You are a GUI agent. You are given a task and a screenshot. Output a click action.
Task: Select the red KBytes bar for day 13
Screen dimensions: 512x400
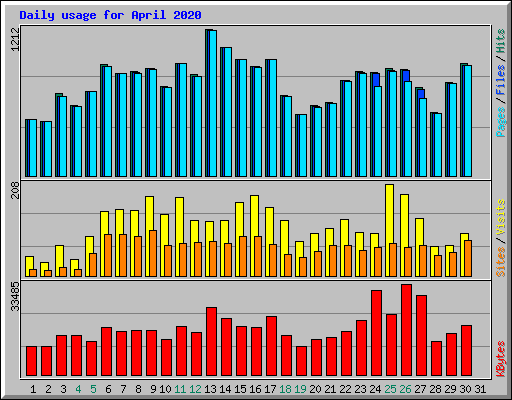[x=211, y=341]
